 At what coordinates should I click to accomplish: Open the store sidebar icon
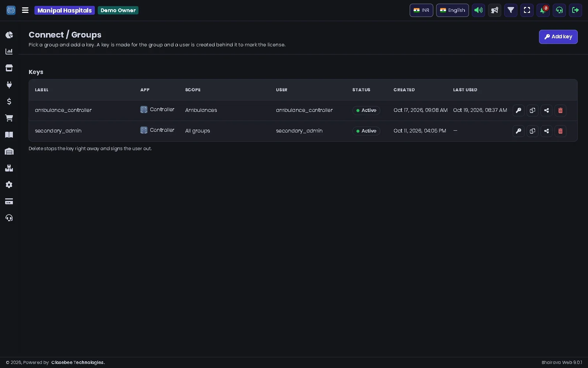pos(9,68)
